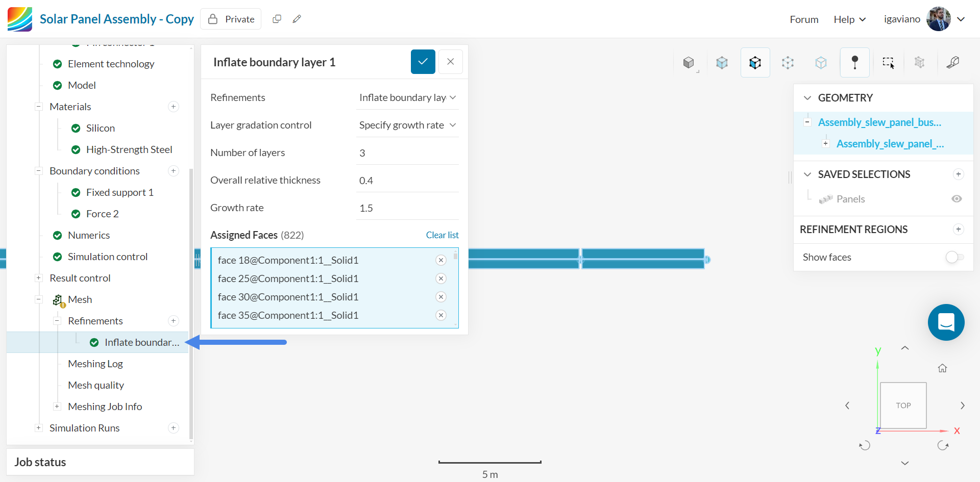Viewport: 980px width, 482px height.
Task: Open the Layer gradation control dropdown
Action: (x=407, y=125)
